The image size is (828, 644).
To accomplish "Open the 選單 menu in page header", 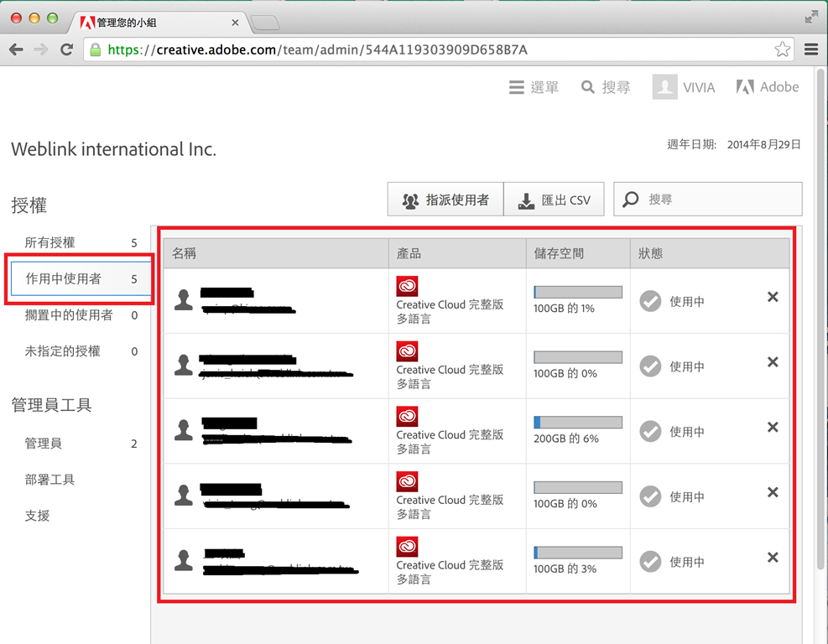I will click(534, 87).
